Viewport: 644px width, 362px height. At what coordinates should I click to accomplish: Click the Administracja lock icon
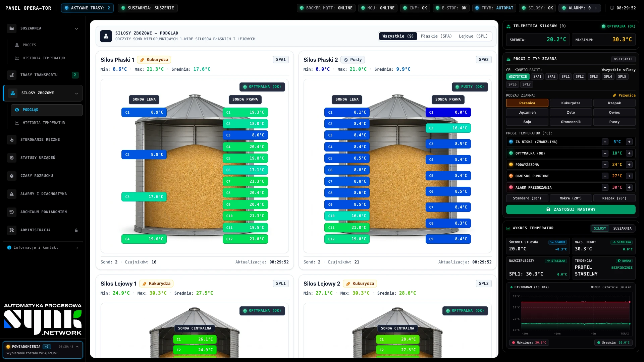pos(76,230)
